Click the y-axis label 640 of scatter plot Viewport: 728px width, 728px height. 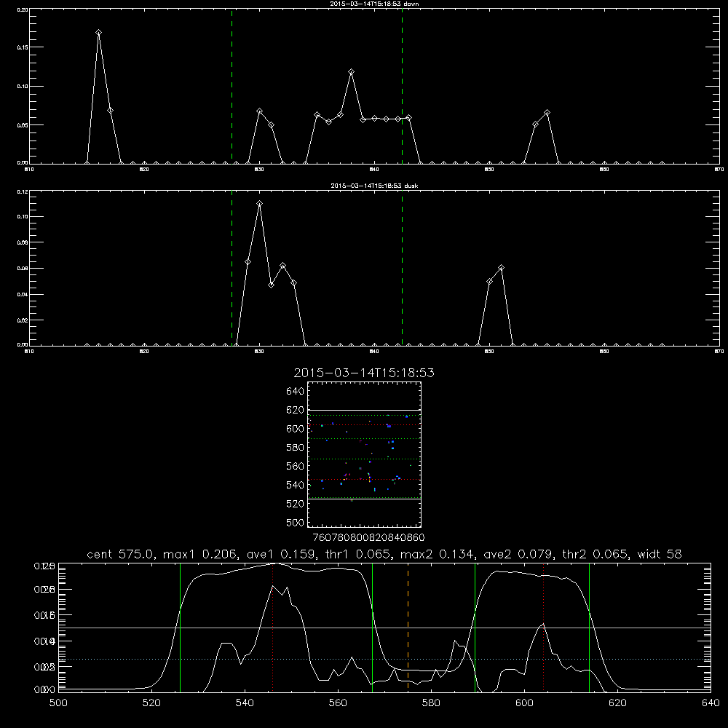tap(296, 391)
